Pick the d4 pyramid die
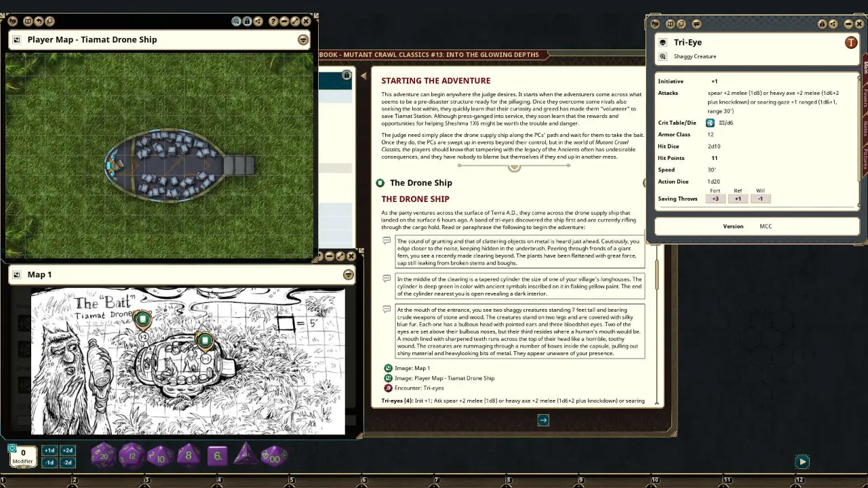The image size is (868, 488). [x=245, y=455]
